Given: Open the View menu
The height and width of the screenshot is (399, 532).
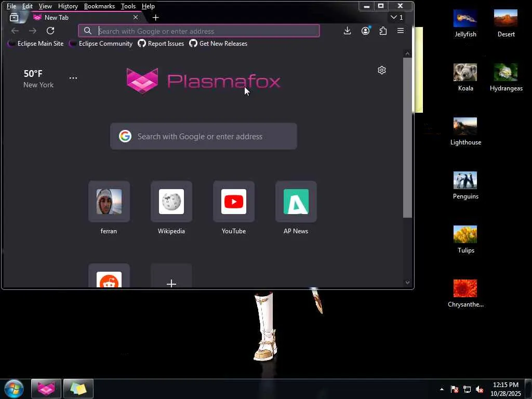Looking at the screenshot, I should click(45, 6).
